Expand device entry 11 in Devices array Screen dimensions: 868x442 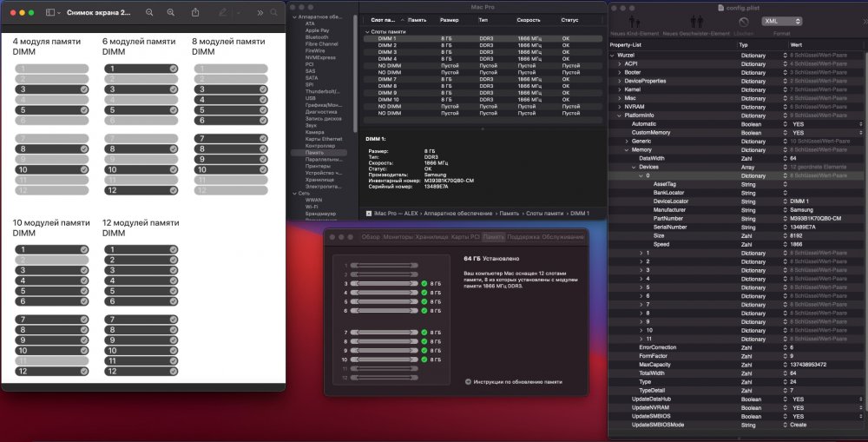click(x=641, y=339)
